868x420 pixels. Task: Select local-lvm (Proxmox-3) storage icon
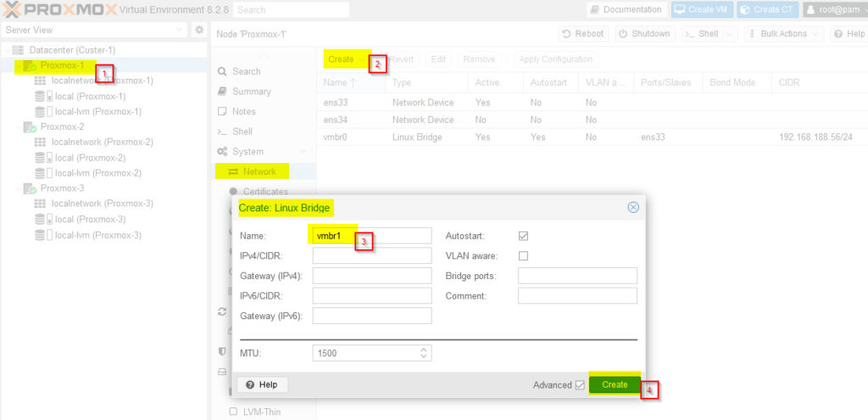tap(43, 235)
